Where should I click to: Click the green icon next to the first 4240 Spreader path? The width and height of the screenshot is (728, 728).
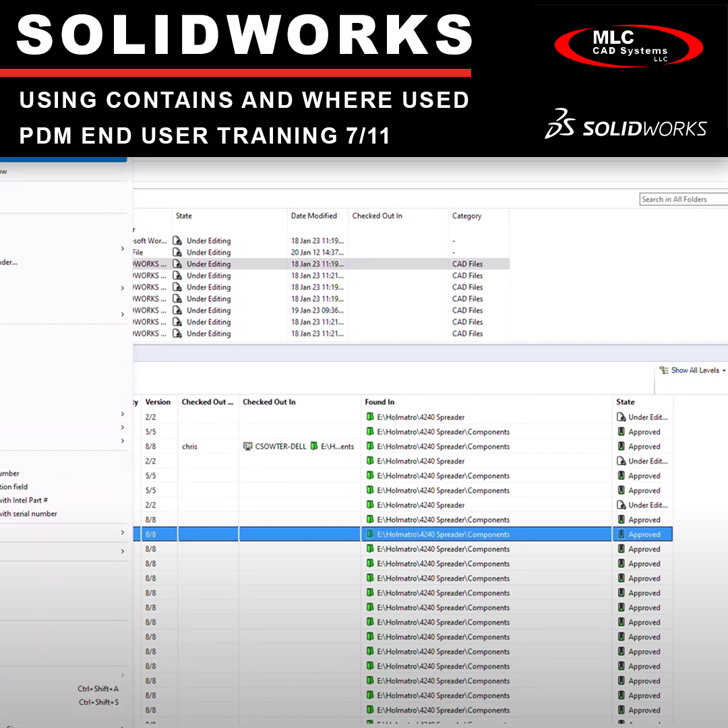click(x=370, y=417)
